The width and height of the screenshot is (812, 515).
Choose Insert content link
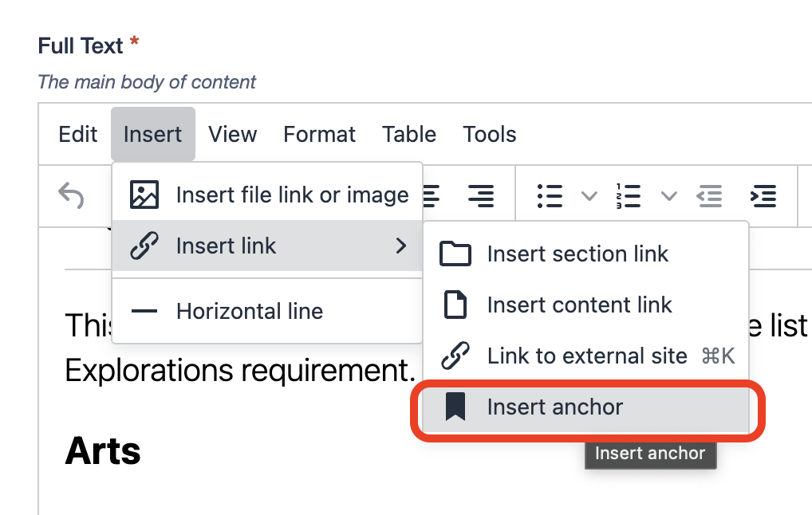[x=586, y=305]
